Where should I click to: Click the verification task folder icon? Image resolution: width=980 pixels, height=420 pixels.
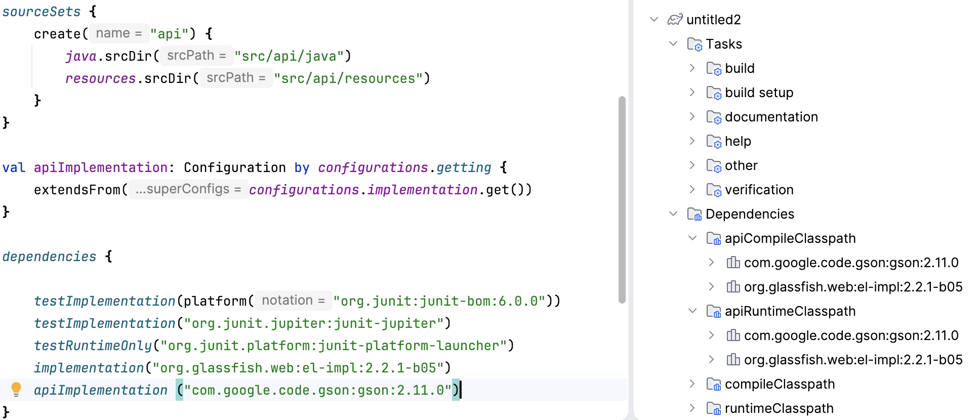(714, 190)
